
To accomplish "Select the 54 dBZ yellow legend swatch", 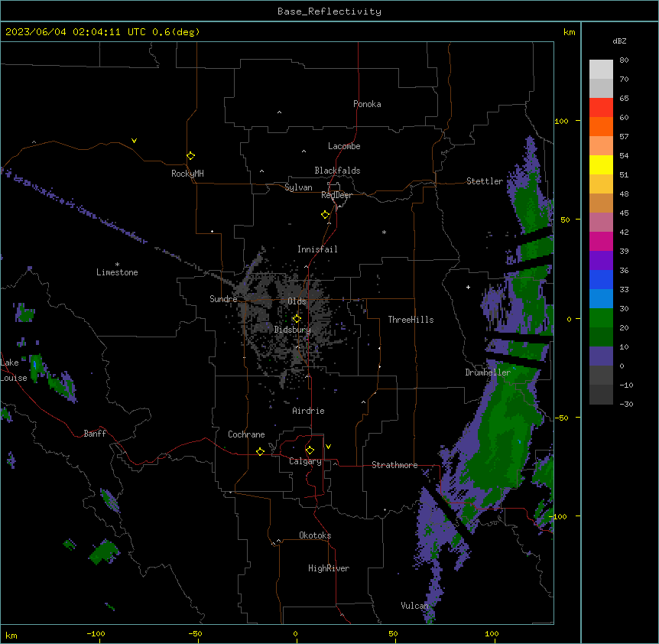I will click(x=601, y=164).
